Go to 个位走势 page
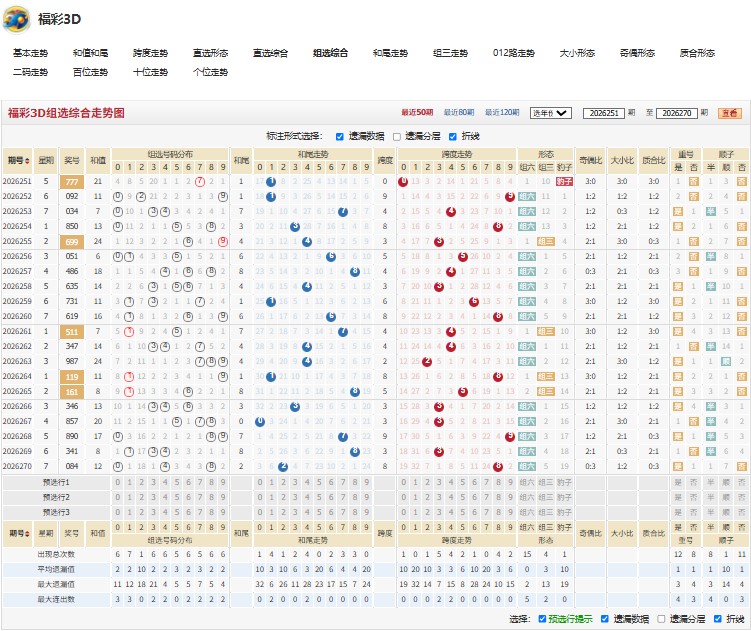Image resolution: width=751 pixels, height=631 pixels. (210, 72)
